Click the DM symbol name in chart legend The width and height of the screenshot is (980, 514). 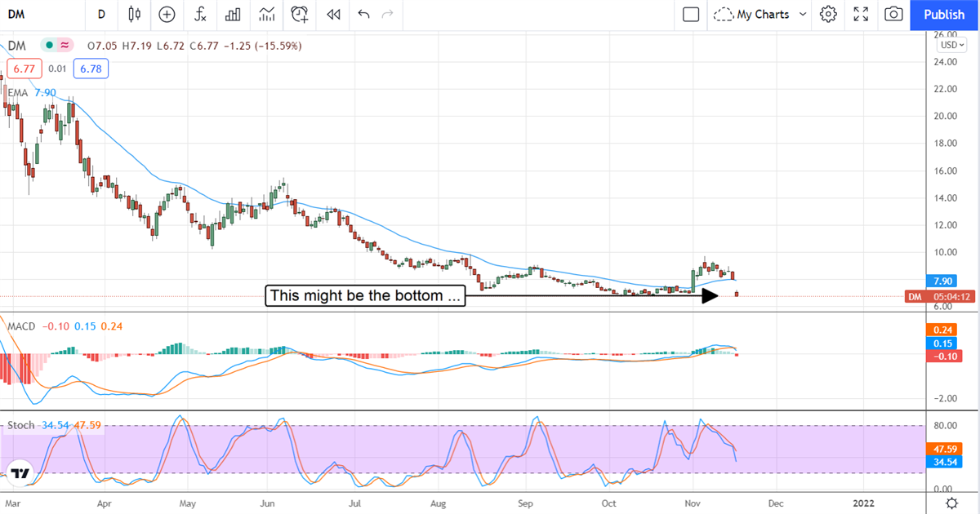click(x=17, y=45)
